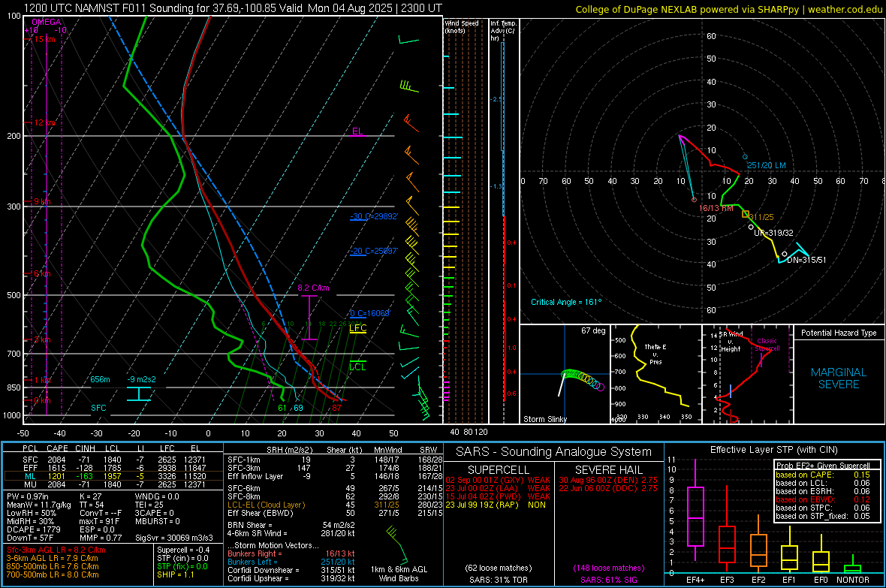The height and width of the screenshot is (588, 886).
Task: Click the 656m effective inflow label
Action: 100,379
